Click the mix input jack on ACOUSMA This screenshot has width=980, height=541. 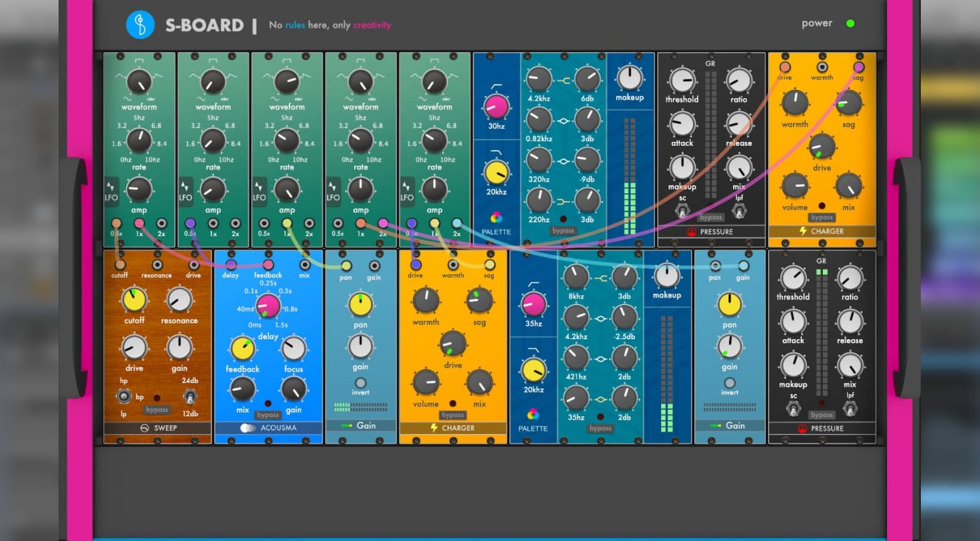[x=305, y=265]
